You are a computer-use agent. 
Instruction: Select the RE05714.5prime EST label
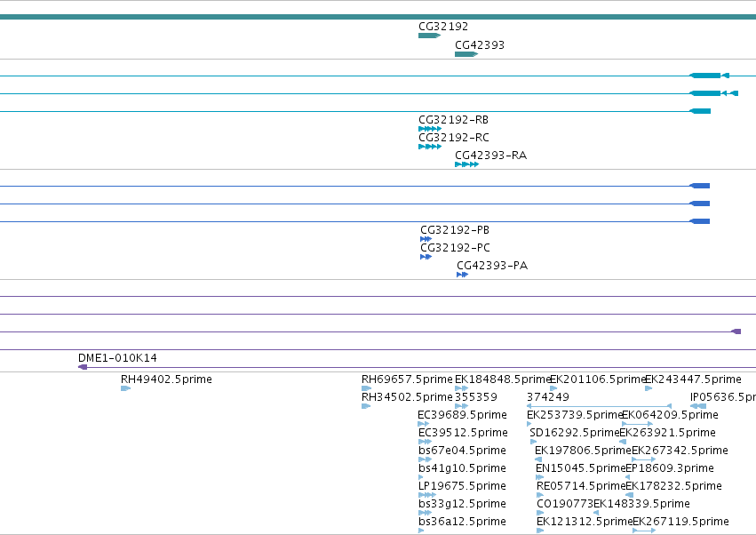(x=581, y=486)
